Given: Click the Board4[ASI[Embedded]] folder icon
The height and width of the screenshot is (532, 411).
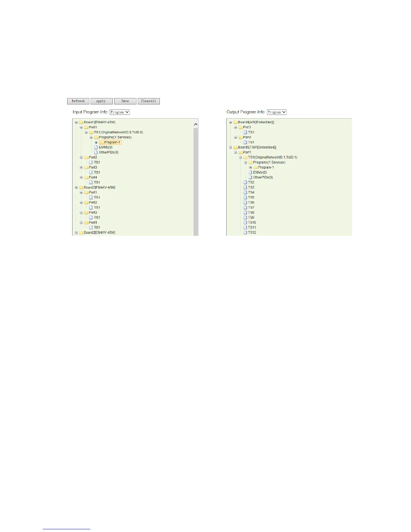Looking at the screenshot, I should [235, 122].
